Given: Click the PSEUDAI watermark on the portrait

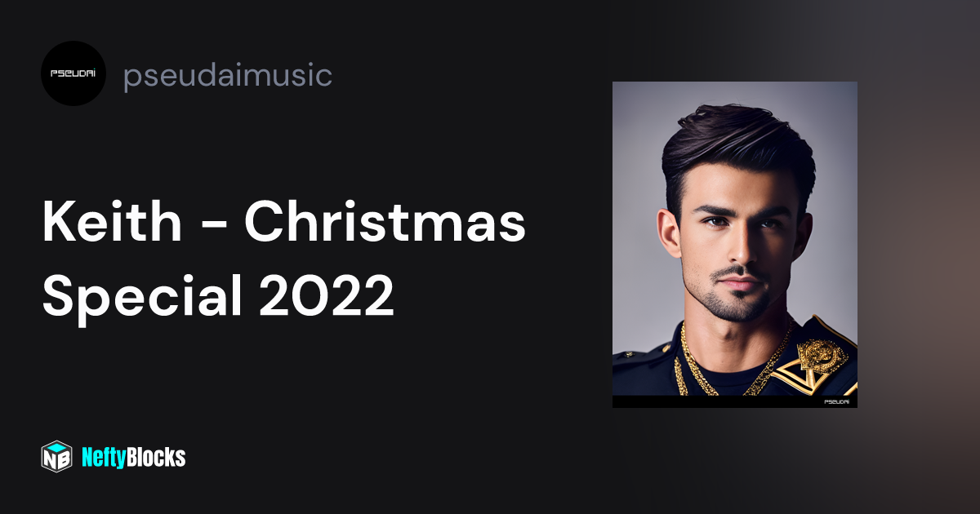Looking at the screenshot, I should (837, 401).
